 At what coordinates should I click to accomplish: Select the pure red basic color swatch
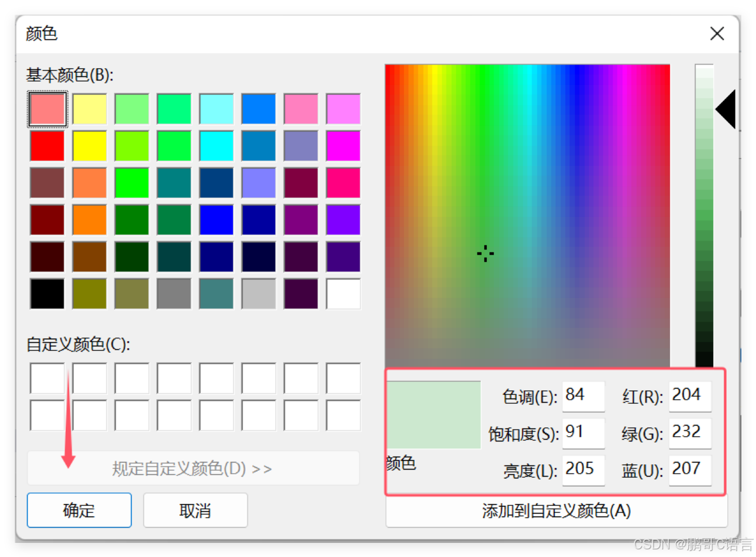pyautogui.click(x=47, y=146)
